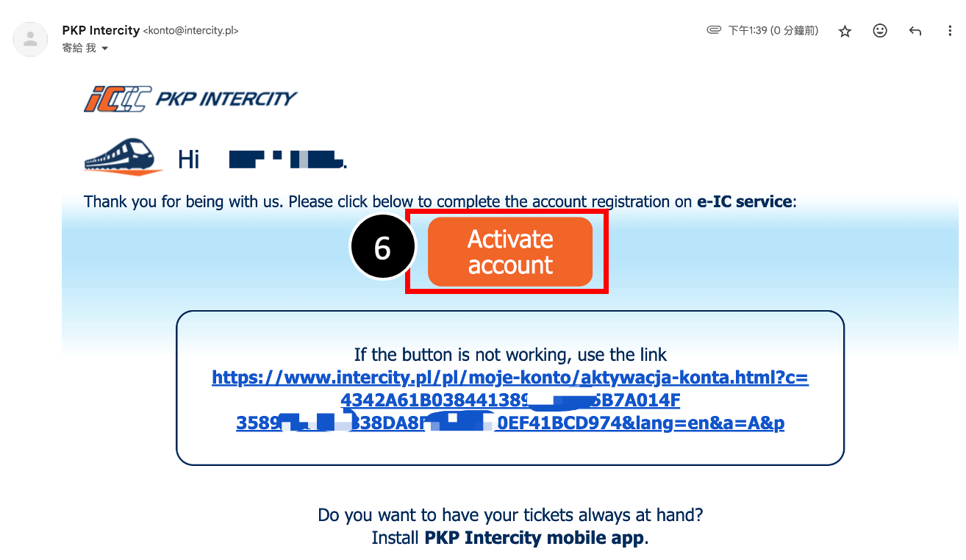The image size is (966, 560).
Task: Open the account activation URL link
Action: 510,401
